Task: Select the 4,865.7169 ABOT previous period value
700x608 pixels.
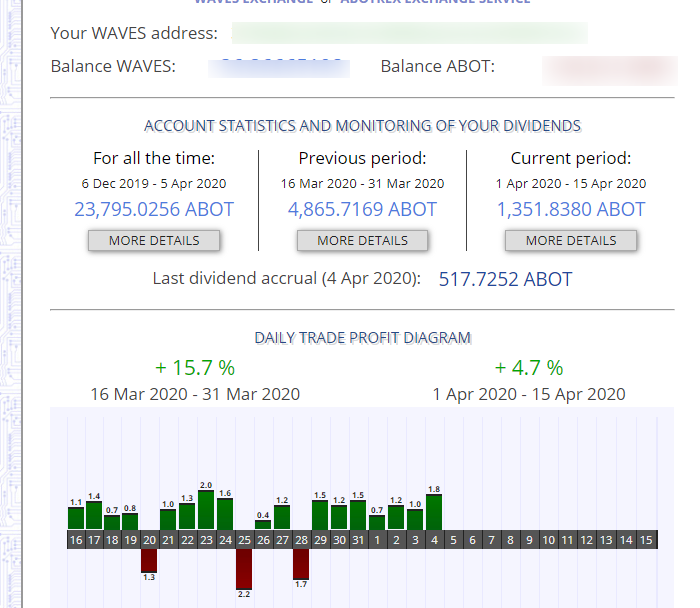Action: click(362, 209)
